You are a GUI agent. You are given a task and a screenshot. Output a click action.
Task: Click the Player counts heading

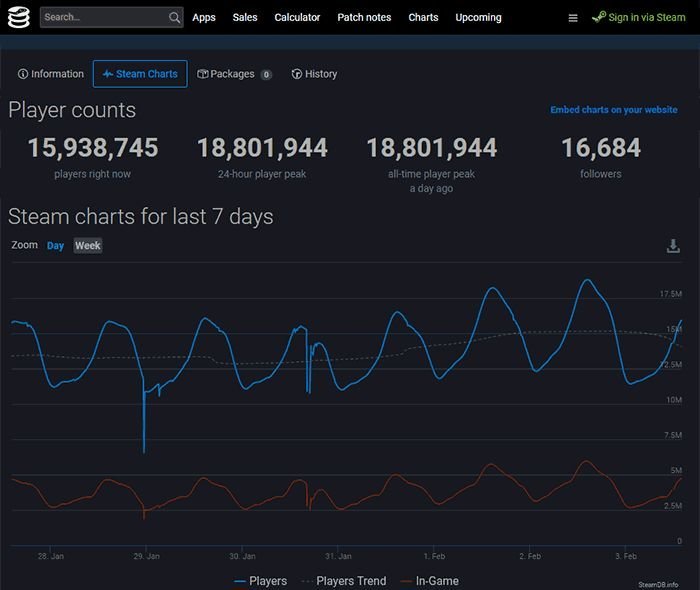point(72,110)
